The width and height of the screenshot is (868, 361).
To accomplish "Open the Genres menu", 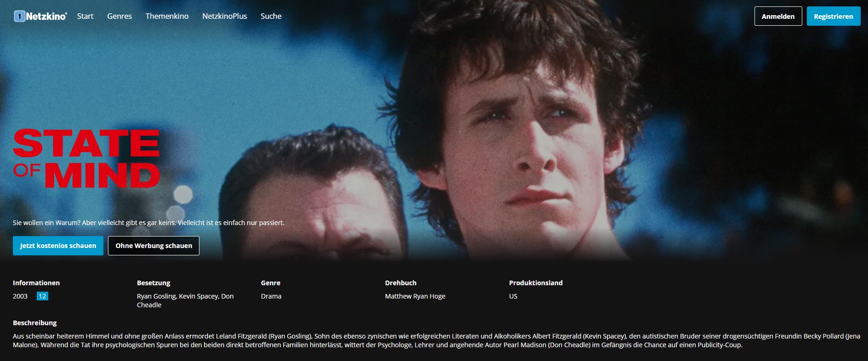I will 119,16.
